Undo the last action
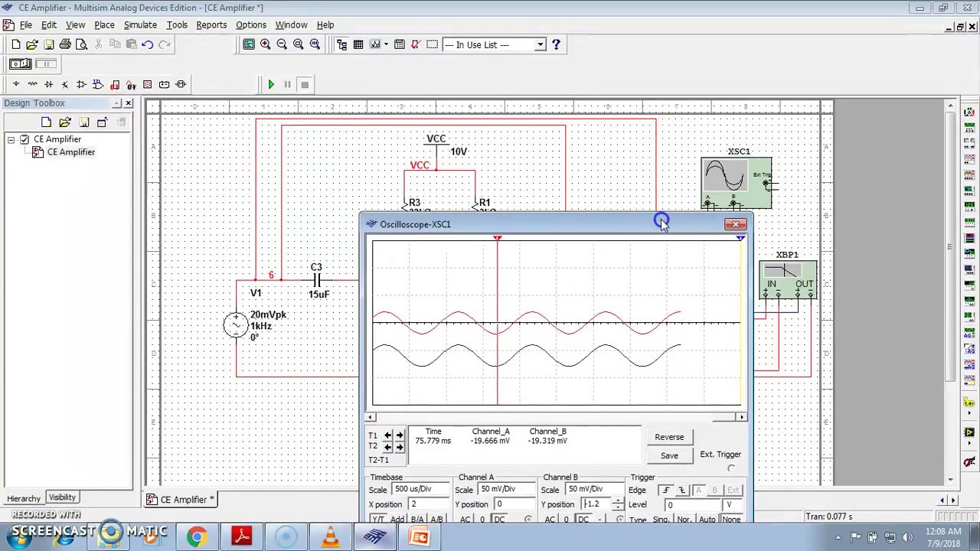This screenshot has width=980, height=551. (148, 44)
